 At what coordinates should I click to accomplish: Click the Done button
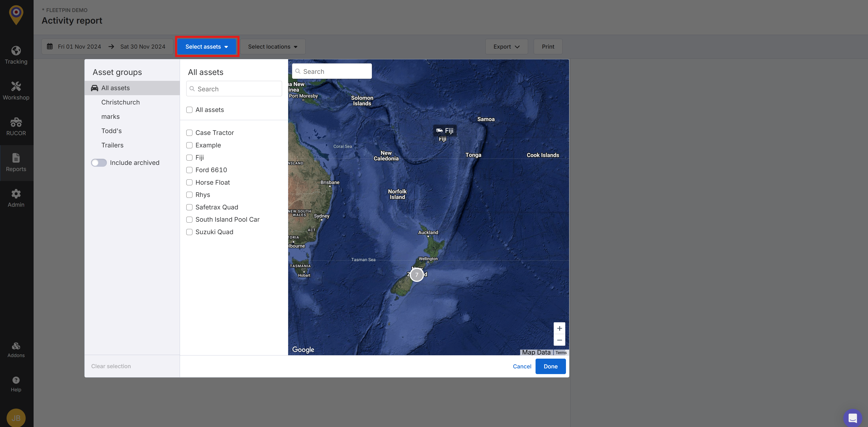coord(551,367)
